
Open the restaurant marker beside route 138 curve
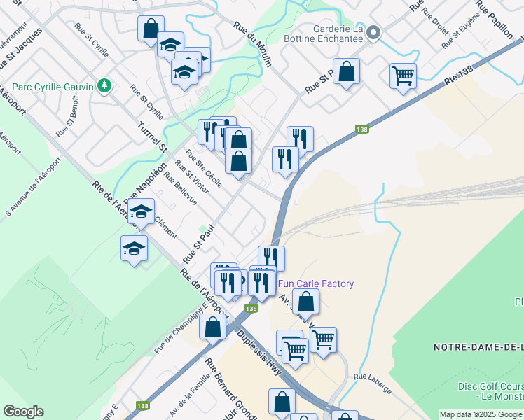285,161
